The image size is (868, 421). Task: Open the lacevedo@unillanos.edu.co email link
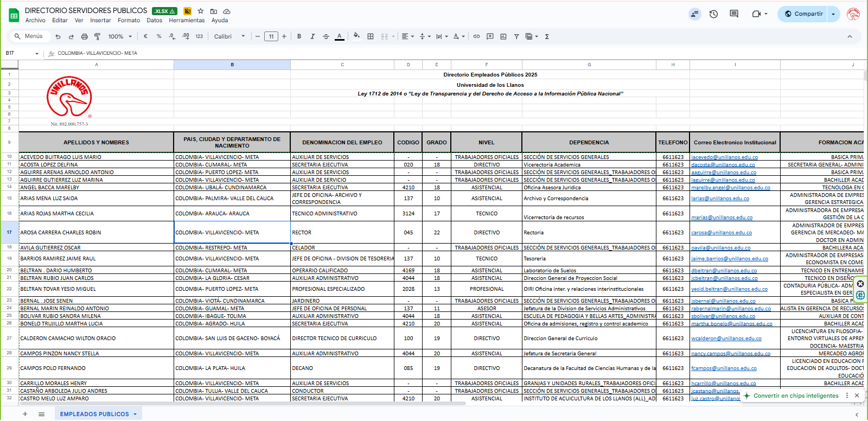[724, 157]
